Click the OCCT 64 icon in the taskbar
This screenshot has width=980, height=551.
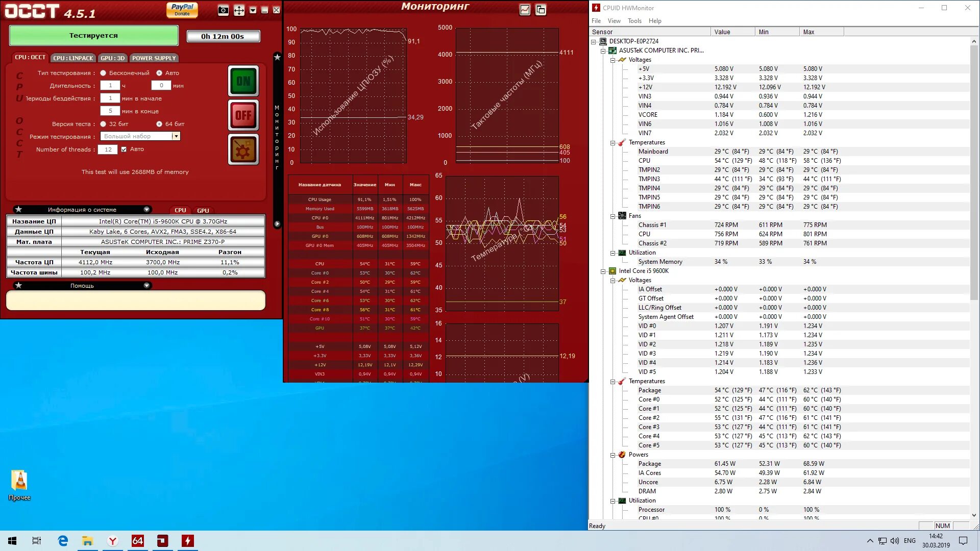pyautogui.click(x=137, y=541)
